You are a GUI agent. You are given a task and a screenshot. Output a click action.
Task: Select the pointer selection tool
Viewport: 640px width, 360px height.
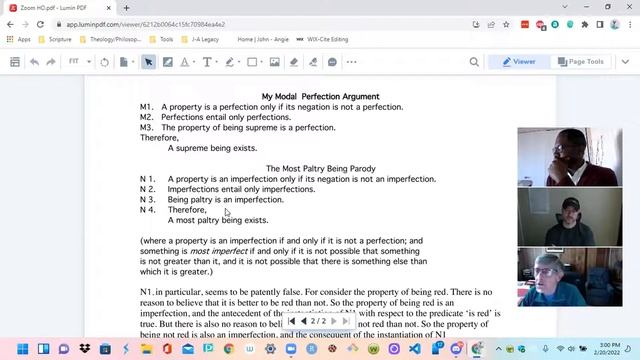(148, 62)
